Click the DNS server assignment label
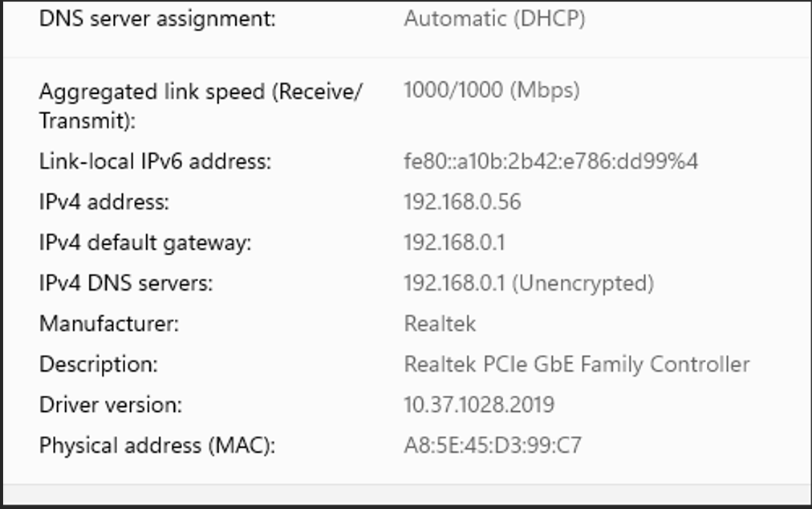812x509 pixels. pyautogui.click(x=157, y=19)
